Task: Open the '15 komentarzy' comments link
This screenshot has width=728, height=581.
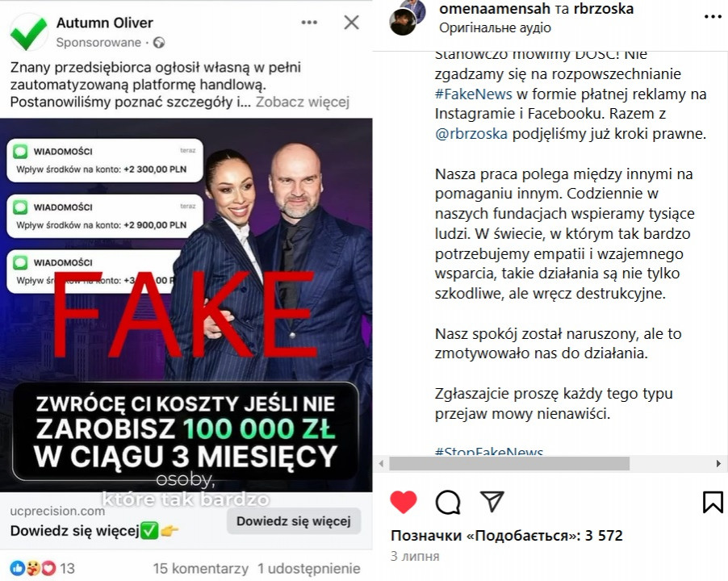Action: pyautogui.click(x=201, y=568)
